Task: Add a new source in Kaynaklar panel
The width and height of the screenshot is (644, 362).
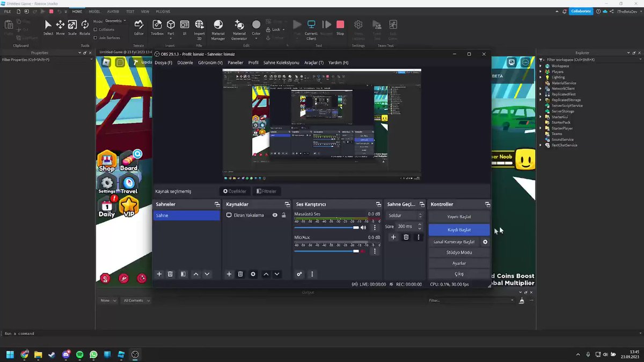Action: 229,274
